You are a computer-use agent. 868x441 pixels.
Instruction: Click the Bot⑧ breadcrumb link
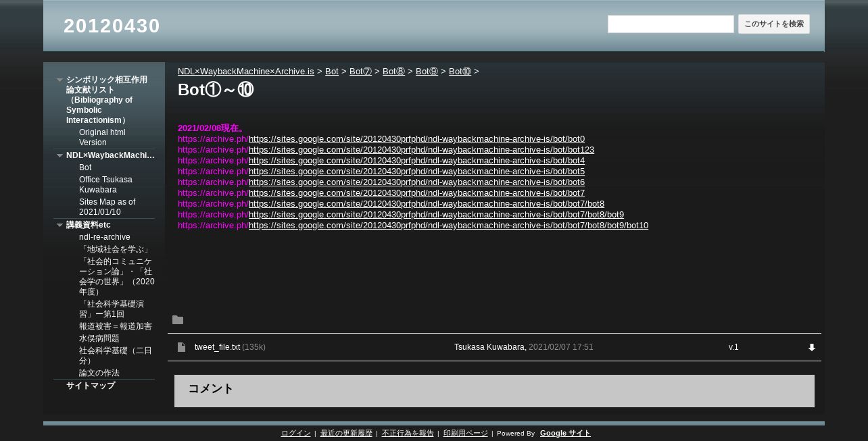pos(393,72)
